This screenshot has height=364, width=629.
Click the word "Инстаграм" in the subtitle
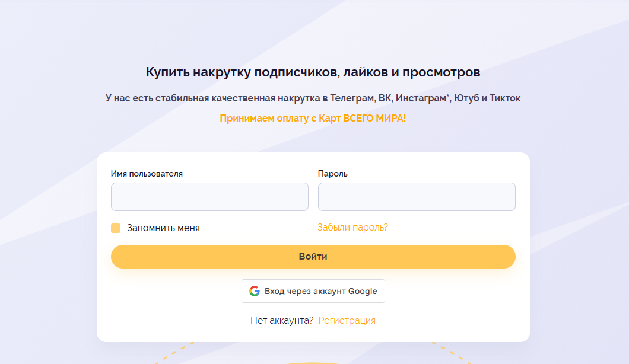click(x=421, y=98)
